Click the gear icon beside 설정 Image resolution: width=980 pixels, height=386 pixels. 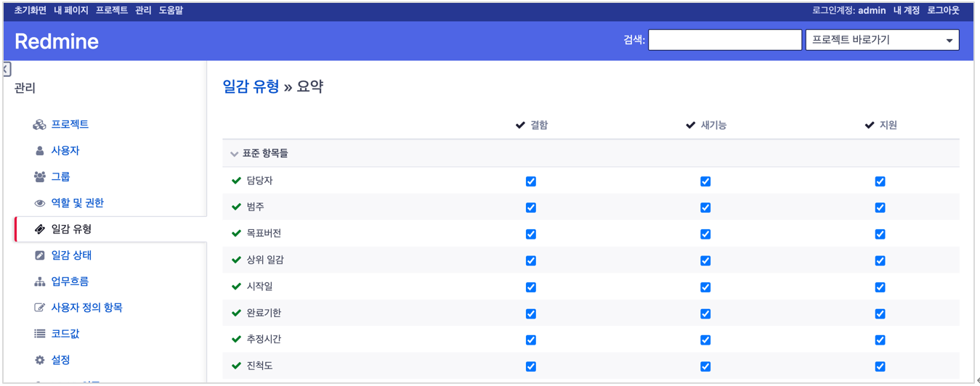pyautogui.click(x=39, y=360)
